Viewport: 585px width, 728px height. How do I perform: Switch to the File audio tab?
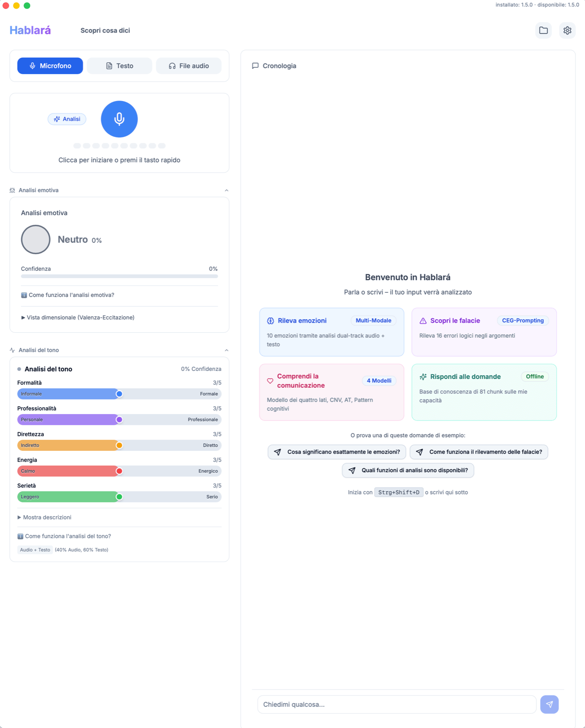click(x=189, y=66)
